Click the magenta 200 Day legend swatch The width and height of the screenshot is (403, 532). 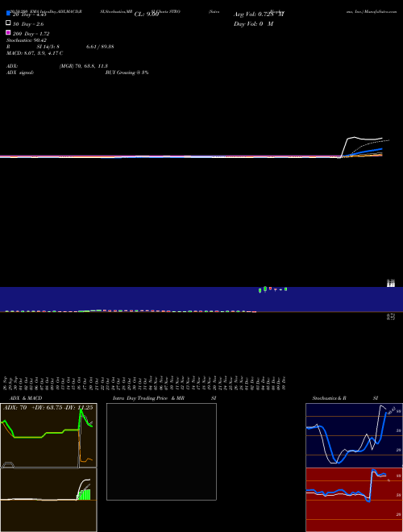[x=8, y=32]
